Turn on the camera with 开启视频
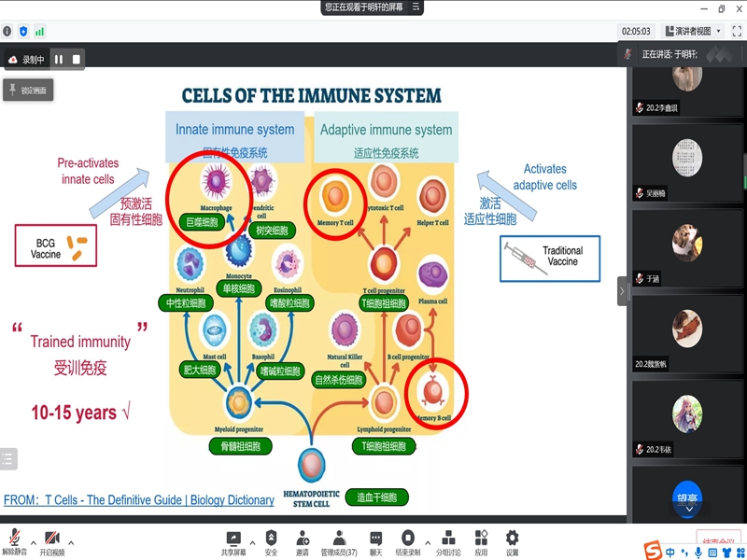Screen dimensions: 747x560 (x=52, y=539)
